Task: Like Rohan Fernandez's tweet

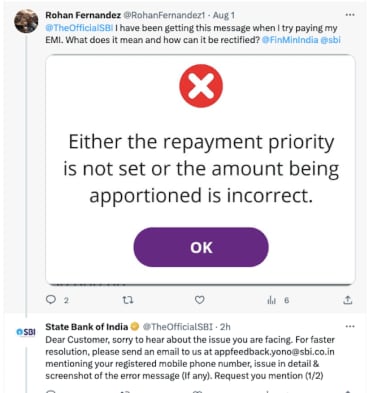Action: 199,300
